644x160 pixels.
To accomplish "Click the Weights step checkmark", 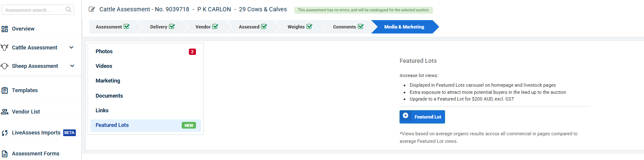I will point(309,27).
